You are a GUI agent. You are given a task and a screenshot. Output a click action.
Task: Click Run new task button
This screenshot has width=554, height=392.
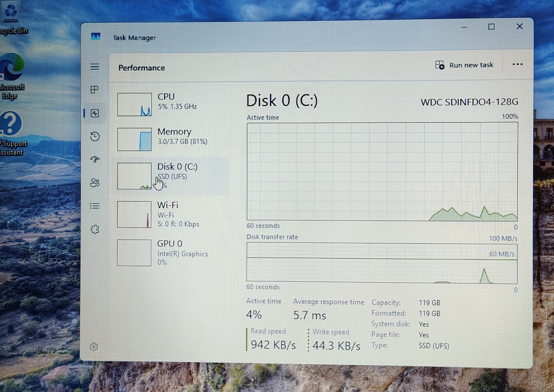[464, 65]
